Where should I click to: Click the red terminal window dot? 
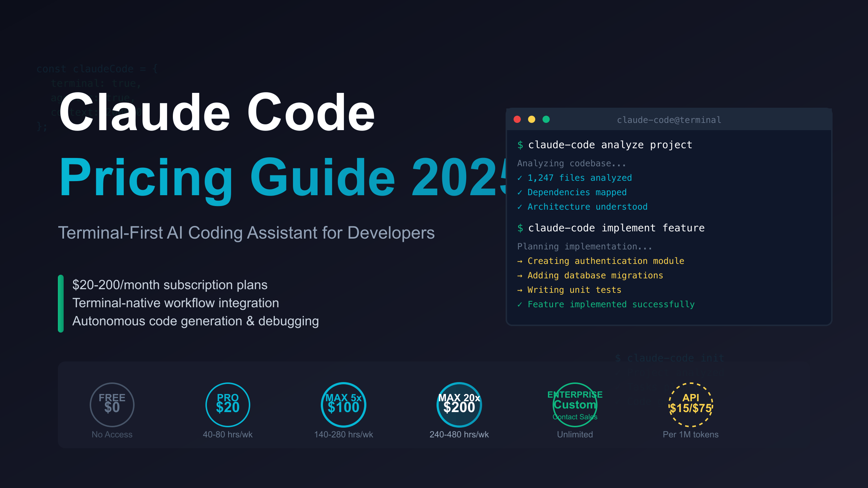pyautogui.click(x=517, y=119)
